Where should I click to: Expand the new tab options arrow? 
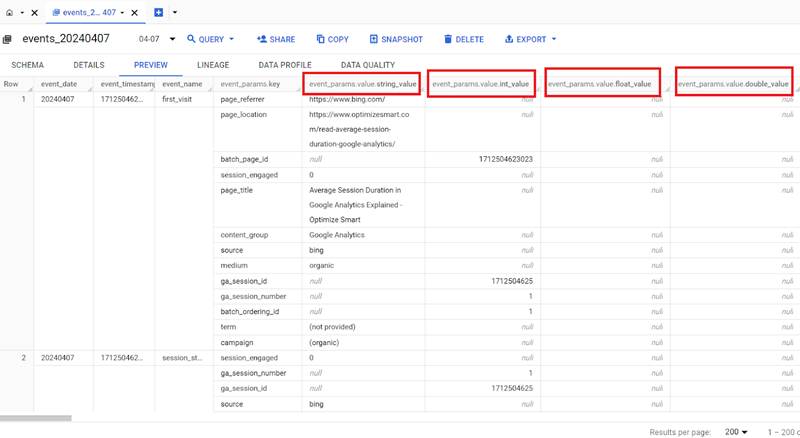(174, 12)
